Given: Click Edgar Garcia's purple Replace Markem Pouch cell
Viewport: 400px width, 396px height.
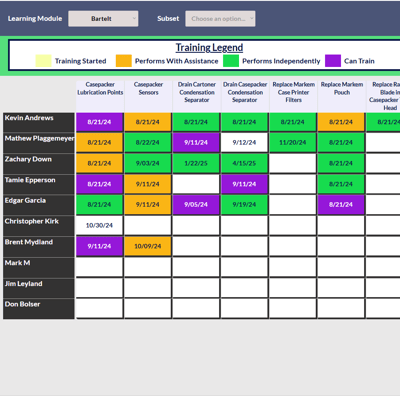Looking at the screenshot, I should coord(341,205).
